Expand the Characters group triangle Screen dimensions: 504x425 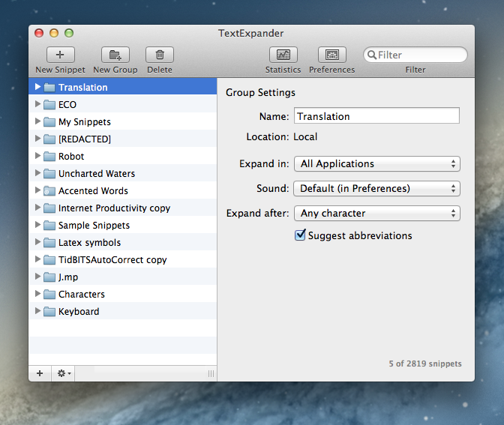[x=37, y=294]
